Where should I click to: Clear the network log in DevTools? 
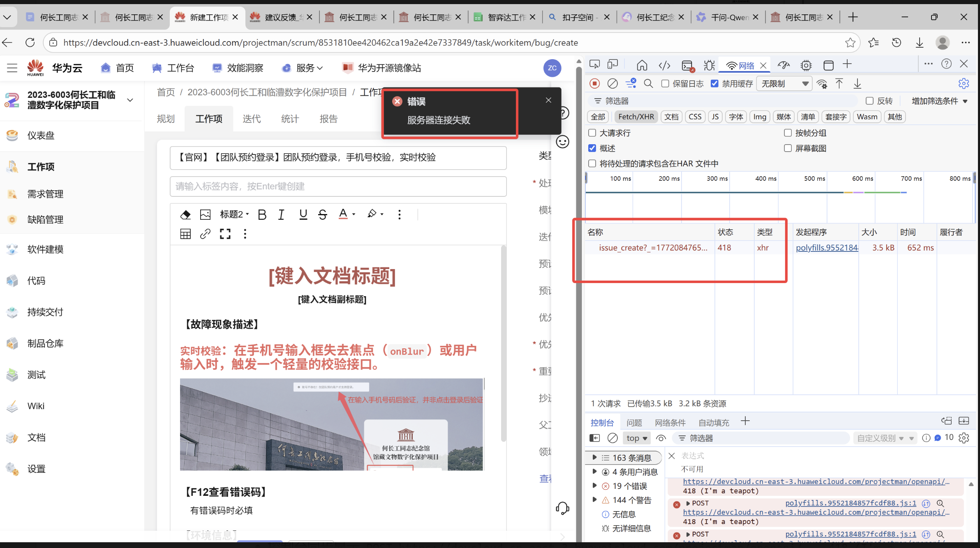pos(612,84)
